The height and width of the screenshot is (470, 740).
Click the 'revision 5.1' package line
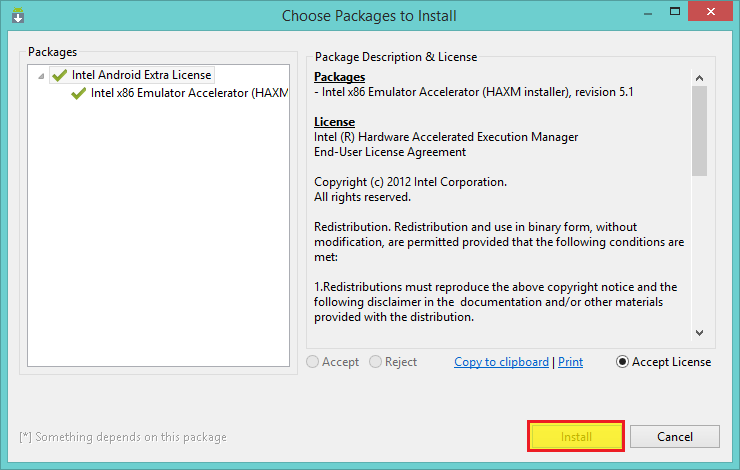coord(474,92)
